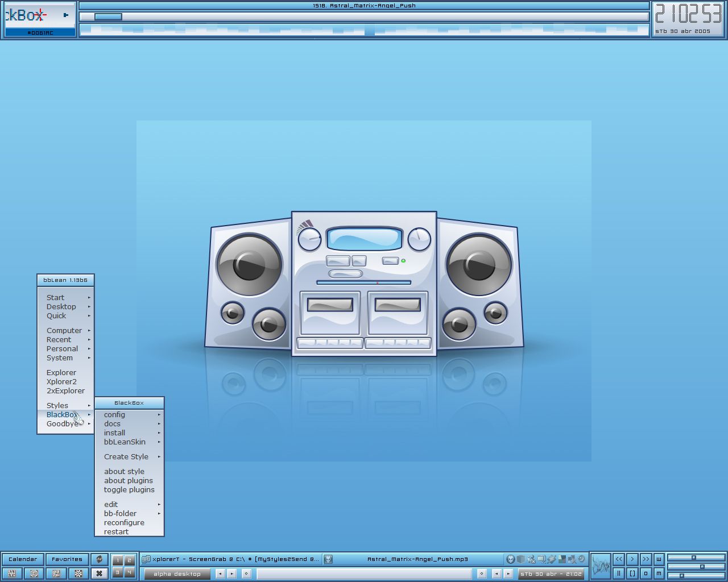The width and height of the screenshot is (728, 582).
Task: Open config in BlackBox submenu
Action: coord(129,414)
